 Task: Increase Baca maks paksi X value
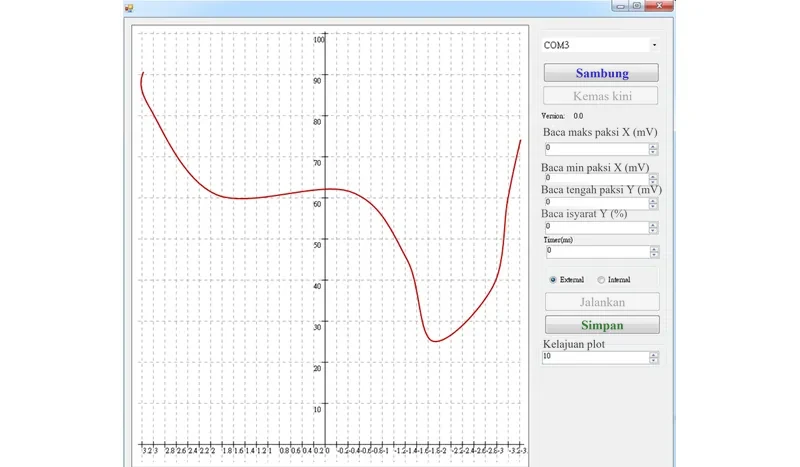point(653,146)
